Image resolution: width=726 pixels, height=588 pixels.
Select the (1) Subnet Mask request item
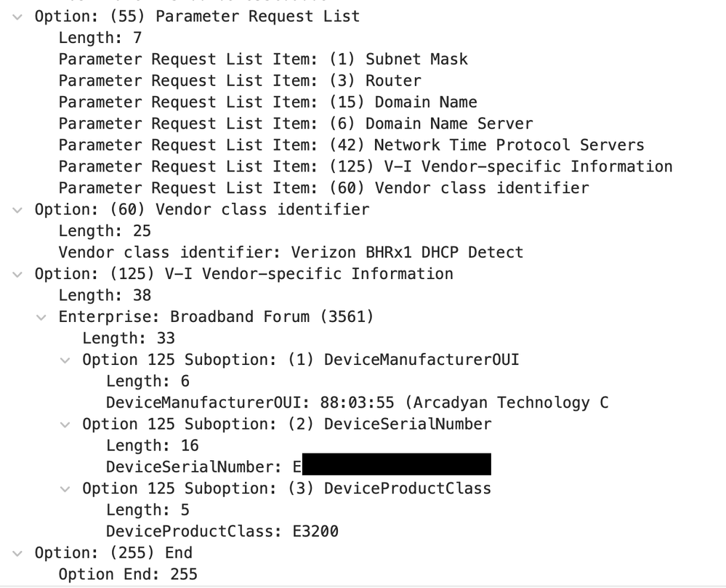263,60
